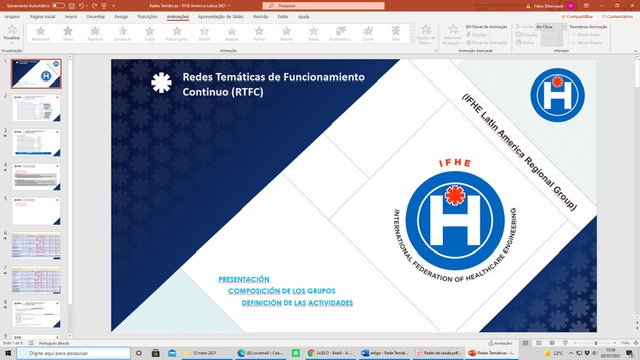Click the Pesquisar search box
This screenshot has height=360, width=640.
coord(323,6)
